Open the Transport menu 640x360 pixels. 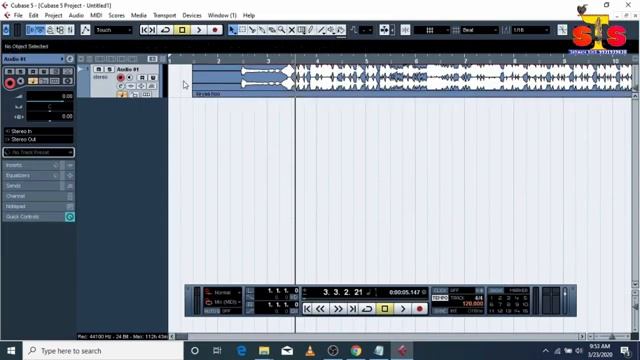pos(164,15)
